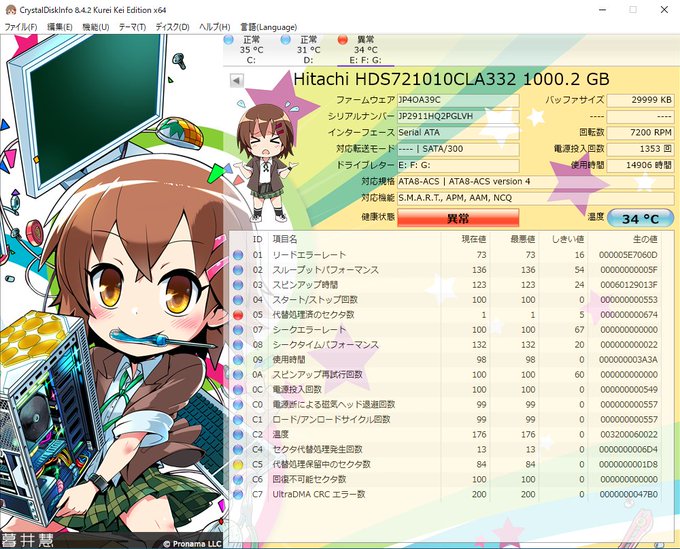
Task: Click status icon for C1 ロード/アンロードサイクル回数
Action: coord(238,419)
